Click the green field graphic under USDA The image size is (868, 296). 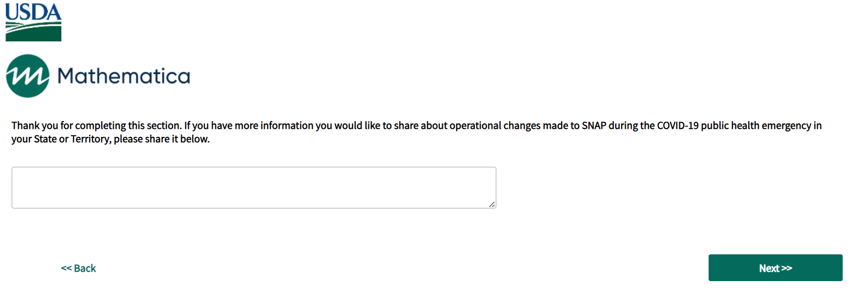pyautogui.click(x=33, y=33)
